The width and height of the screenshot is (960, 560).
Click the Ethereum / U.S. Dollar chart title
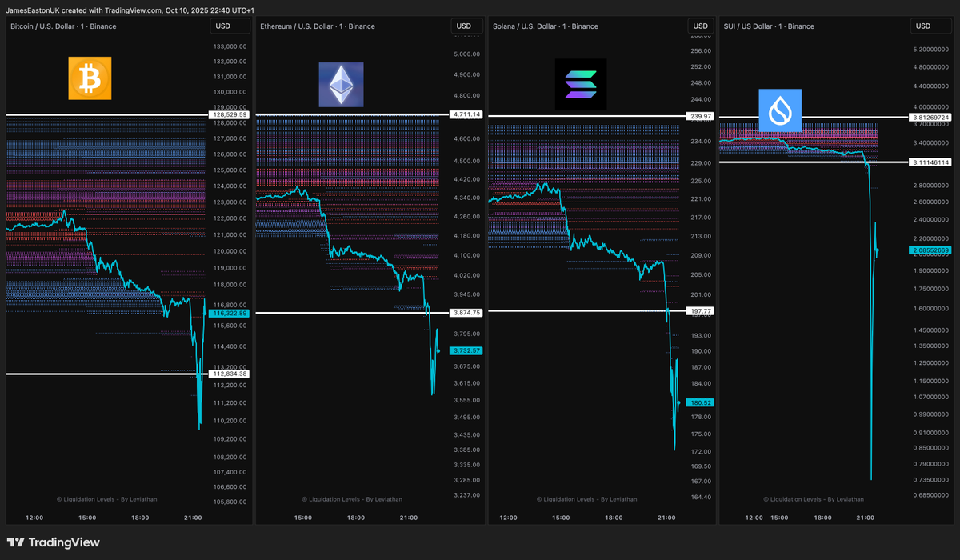318,26
